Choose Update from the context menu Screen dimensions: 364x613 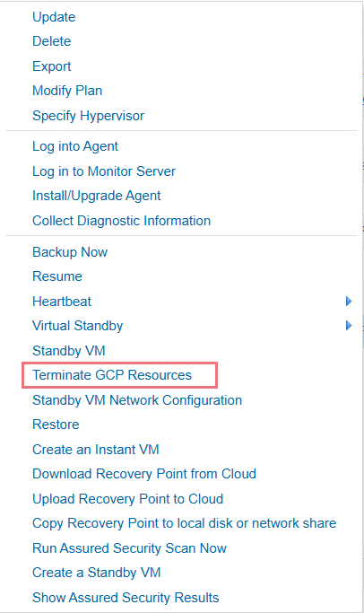pos(54,17)
